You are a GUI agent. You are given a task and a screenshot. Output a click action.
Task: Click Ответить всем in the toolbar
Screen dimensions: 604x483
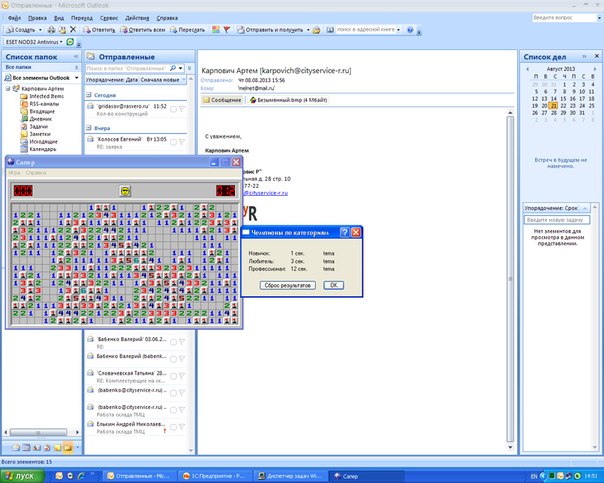point(147,30)
